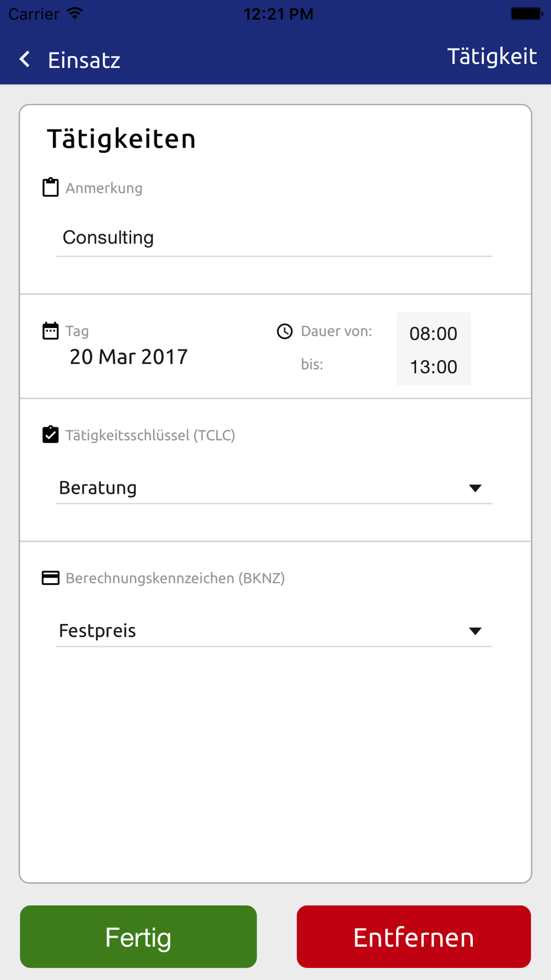This screenshot has height=980, width=551.
Task: Tap the Wi-Fi icon in status bar
Action: click(x=75, y=13)
